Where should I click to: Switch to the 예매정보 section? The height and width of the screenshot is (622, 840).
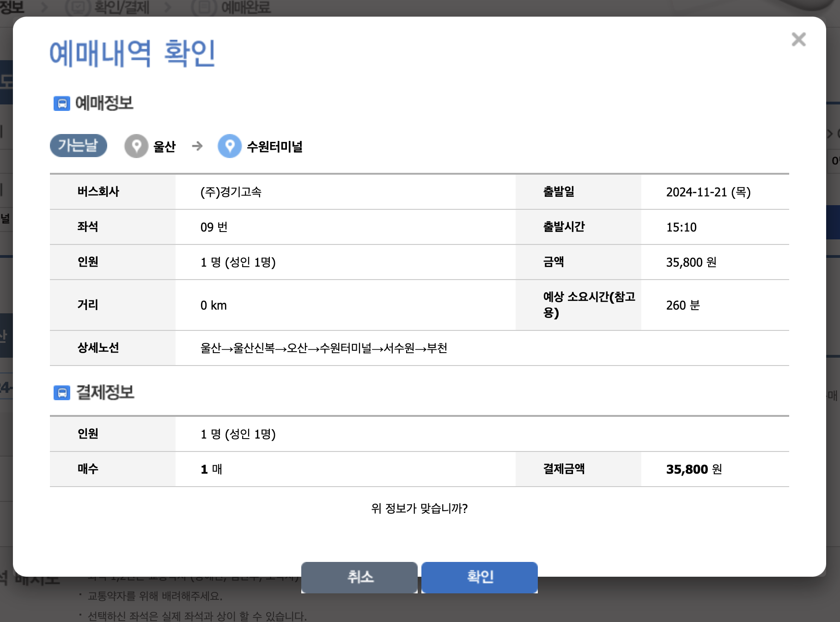(103, 104)
